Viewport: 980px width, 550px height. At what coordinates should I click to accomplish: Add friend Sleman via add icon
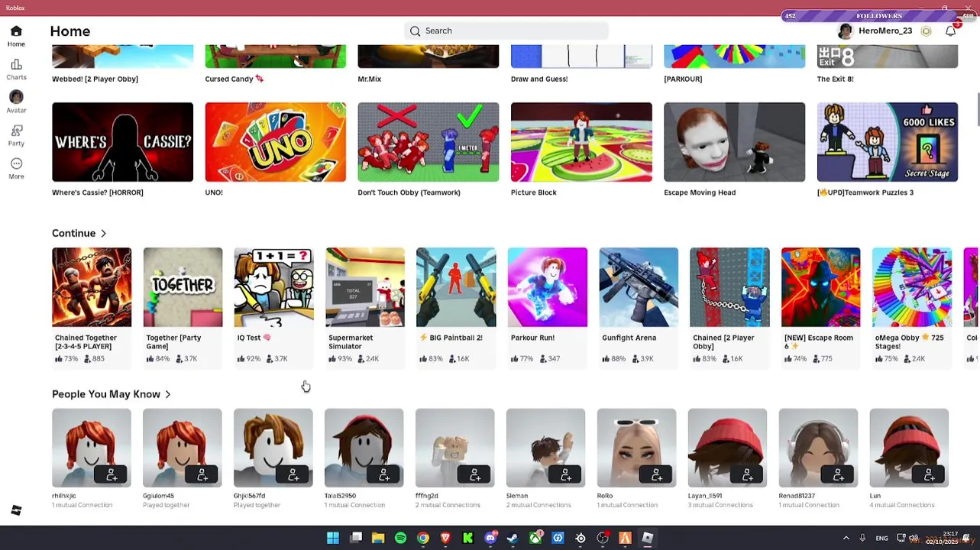point(566,475)
